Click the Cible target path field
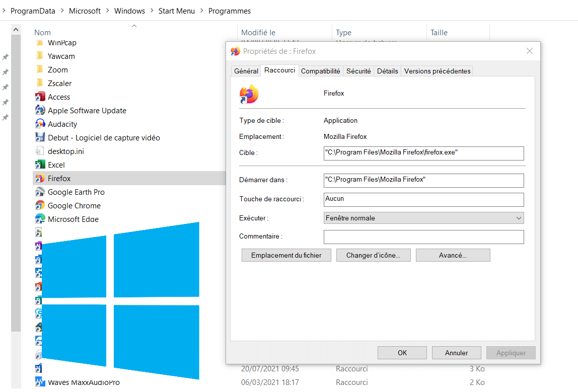Image resolution: width=578 pixels, height=392 pixels. [423, 153]
